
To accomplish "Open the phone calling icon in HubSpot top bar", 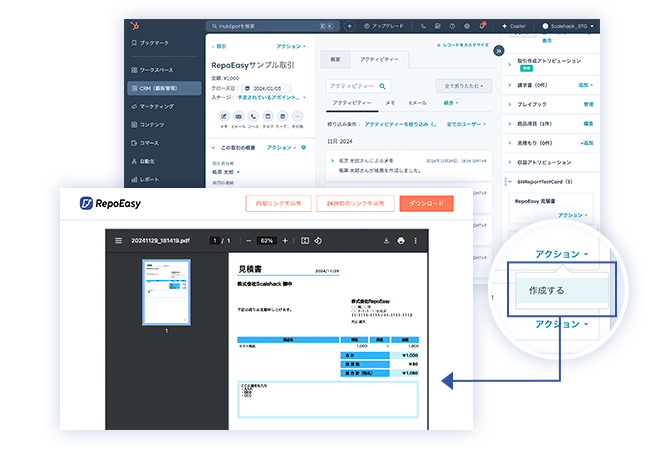I will click(423, 26).
